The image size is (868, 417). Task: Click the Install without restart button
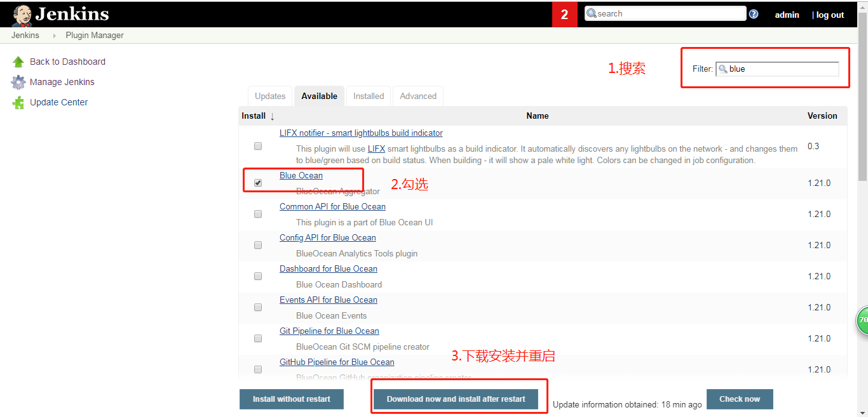click(x=292, y=399)
